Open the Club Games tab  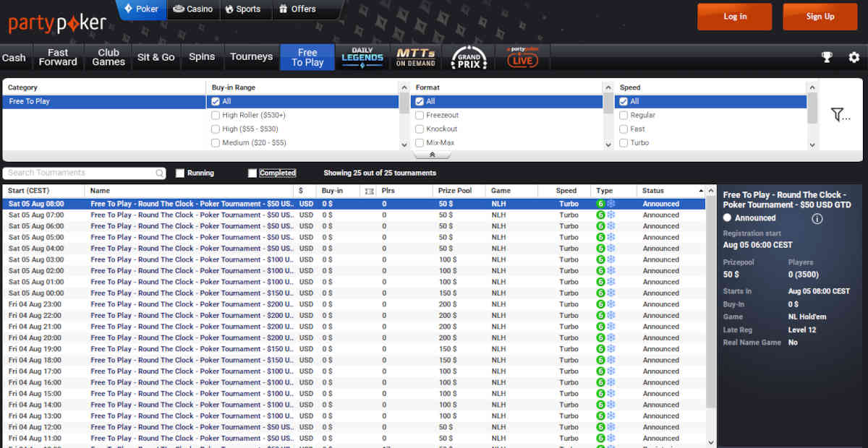click(x=109, y=57)
